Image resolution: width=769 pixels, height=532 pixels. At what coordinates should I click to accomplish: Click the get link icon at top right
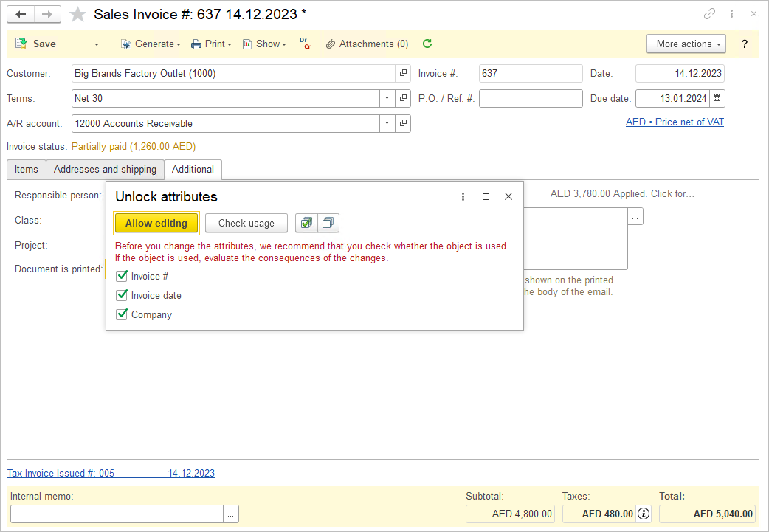709,14
